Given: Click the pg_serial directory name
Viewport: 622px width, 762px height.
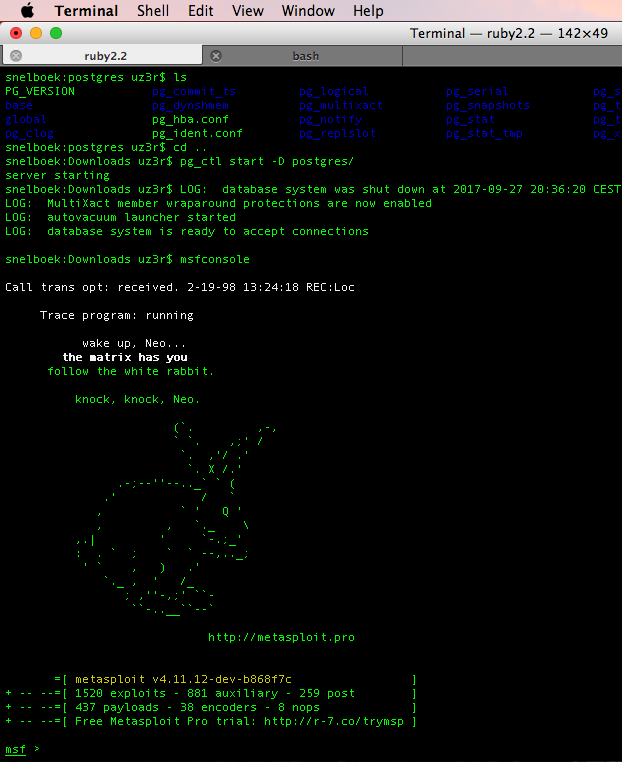Looking at the screenshot, I should coord(477,91).
